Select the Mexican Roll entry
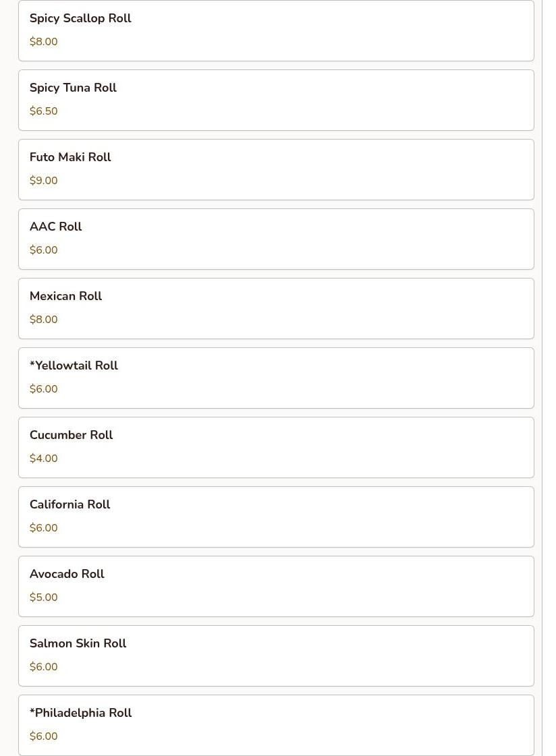556x756 pixels. click(276, 309)
